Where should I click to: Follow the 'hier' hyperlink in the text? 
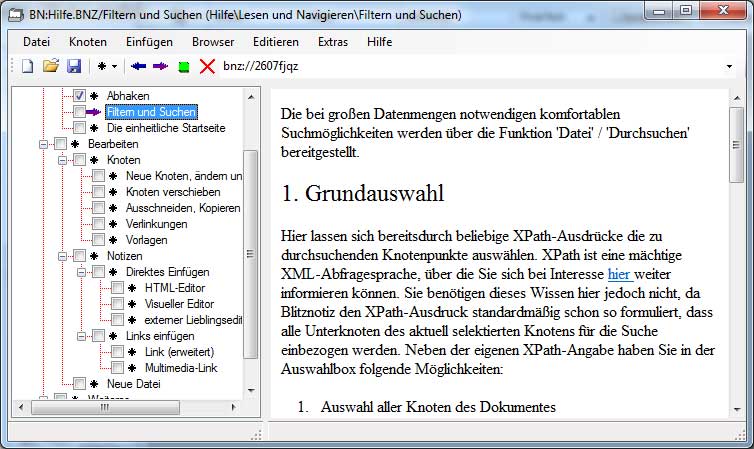(619, 274)
